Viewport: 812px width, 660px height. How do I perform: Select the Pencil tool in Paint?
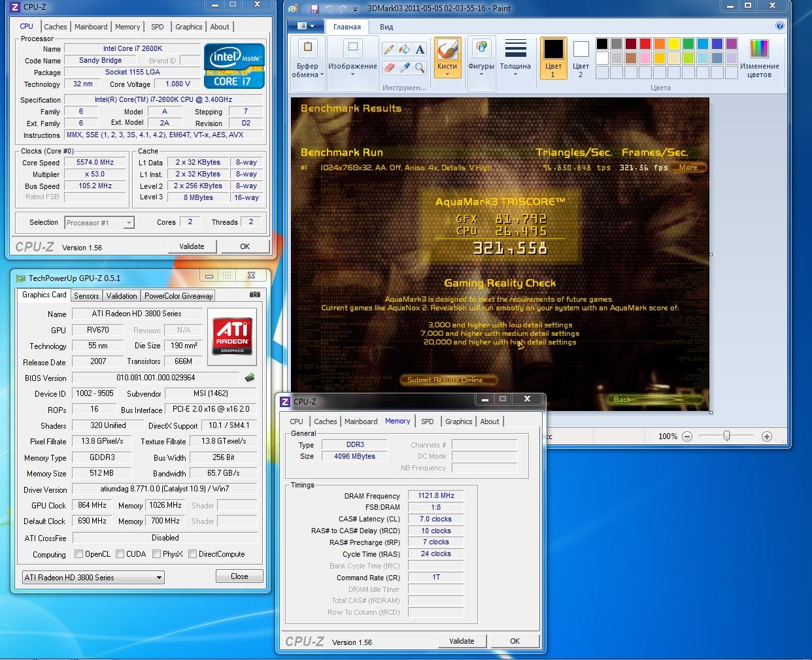[x=388, y=50]
